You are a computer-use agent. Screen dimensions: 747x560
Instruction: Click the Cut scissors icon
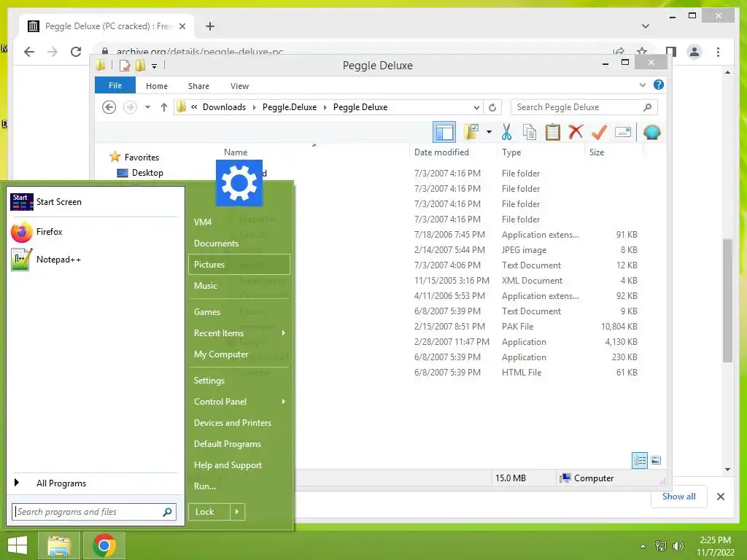[x=506, y=132]
